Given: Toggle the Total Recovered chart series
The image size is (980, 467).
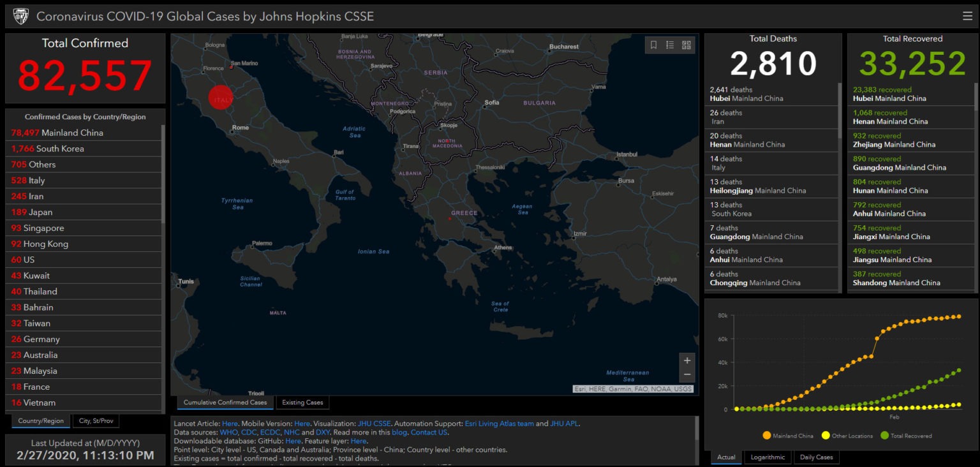Looking at the screenshot, I should coord(907,435).
